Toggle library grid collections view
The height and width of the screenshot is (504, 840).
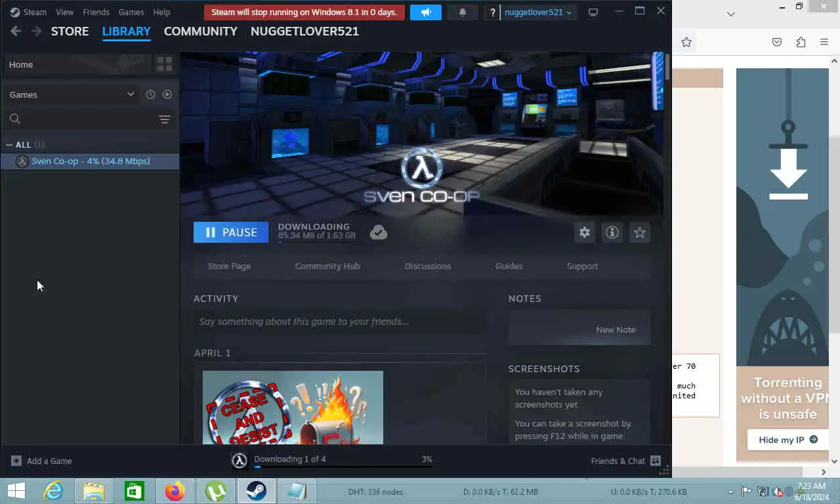[x=164, y=64]
